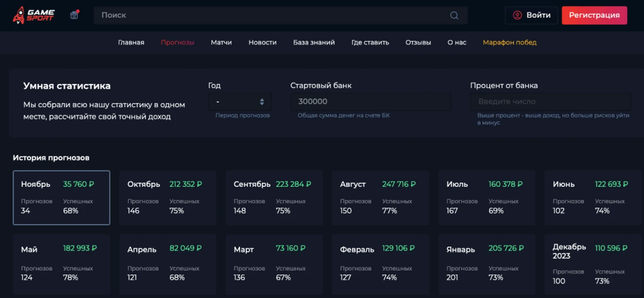Select the Ноябрь forecast history card

tap(61, 197)
